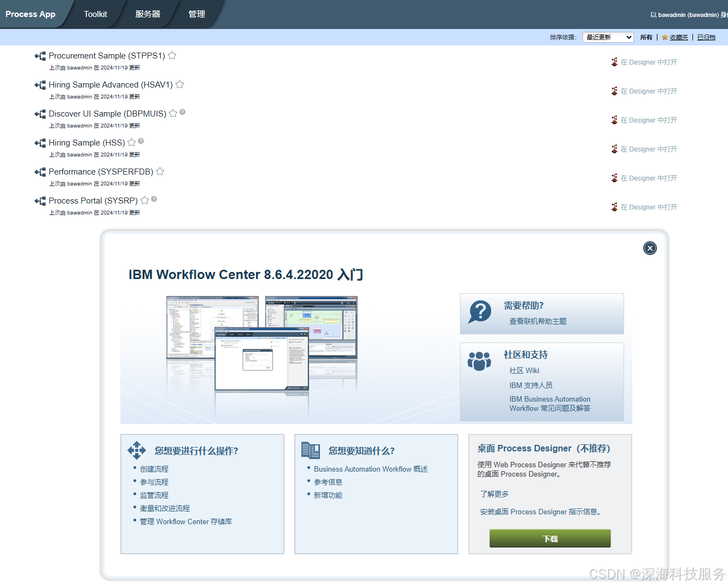Click the Performance (SYSPERFDB) process app icon
Viewport: 728px width, 586px height.
(x=40, y=172)
